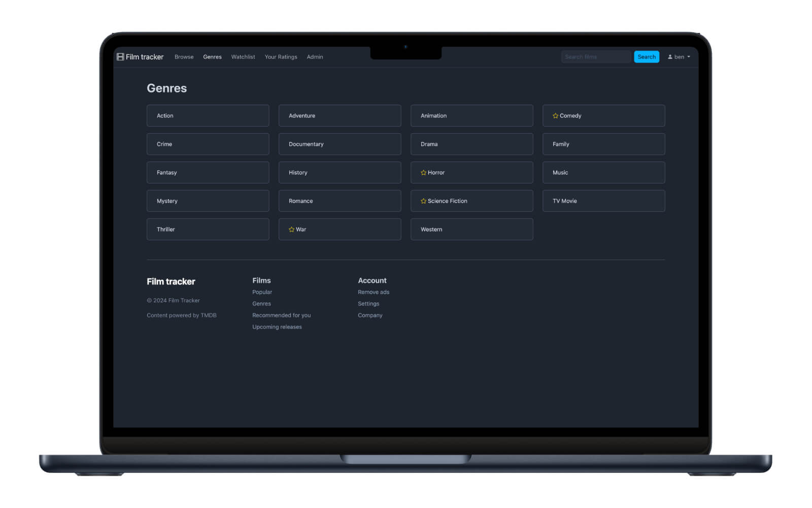Screen dimensions: 812x508
Task: Switch to the Watchlist section
Action: pos(243,56)
